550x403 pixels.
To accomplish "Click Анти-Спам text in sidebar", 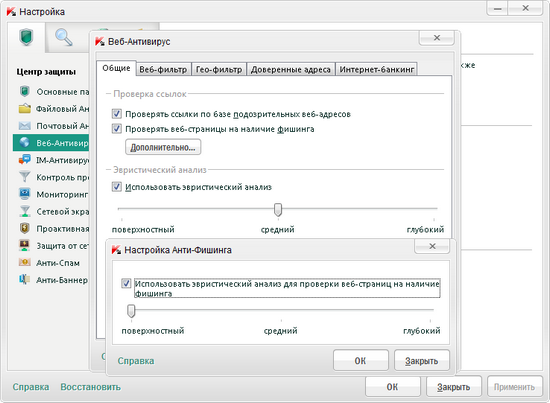I will pos(58,263).
